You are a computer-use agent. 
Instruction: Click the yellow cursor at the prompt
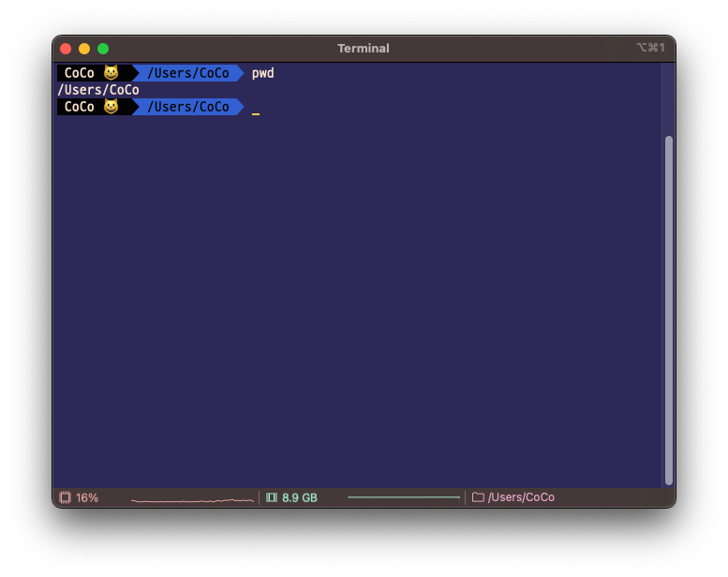point(256,113)
